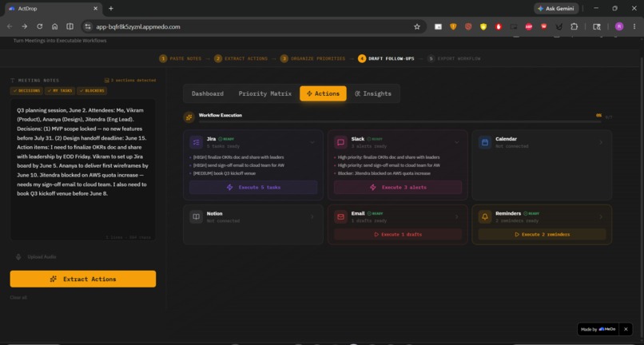The image size is (644, 345).
Task: Bookmark this page with the star icon
Action: [x=417, y=26]
